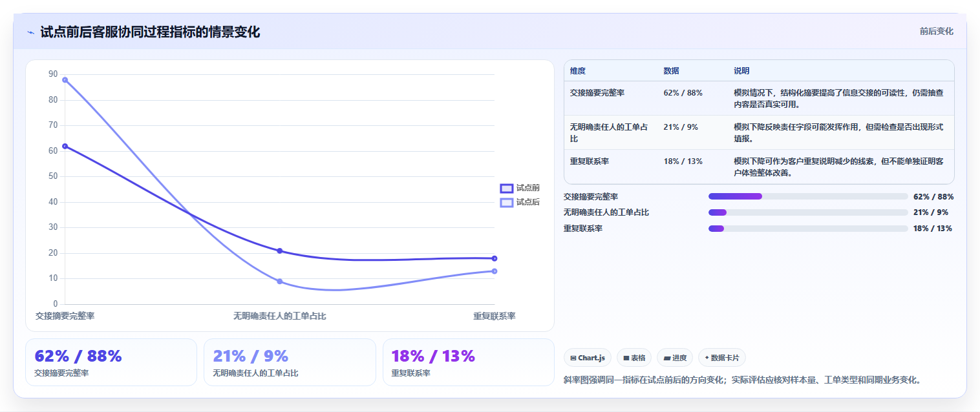Click the pulse icon beside the page title

(31, 32)
